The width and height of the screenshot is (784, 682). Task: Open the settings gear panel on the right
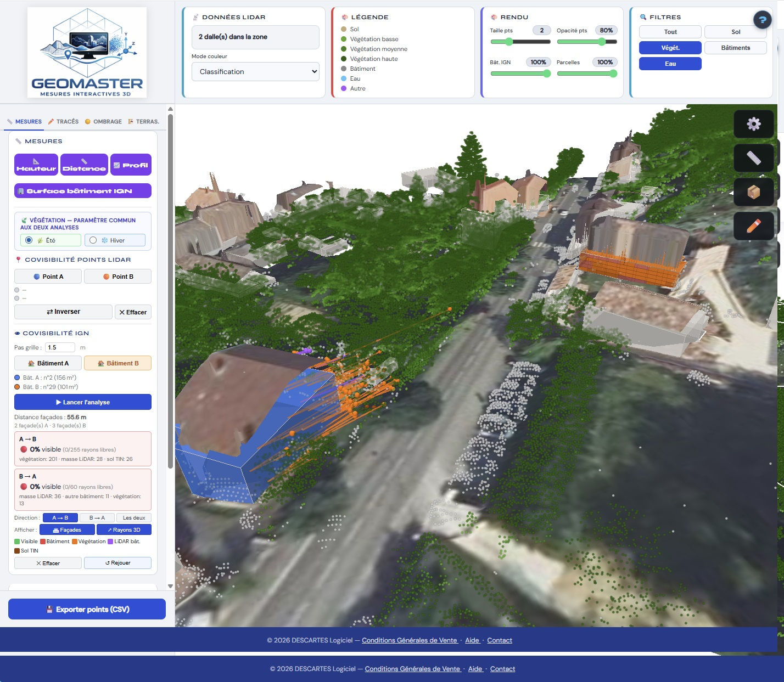pyautogui.click(x=753, y=124)
